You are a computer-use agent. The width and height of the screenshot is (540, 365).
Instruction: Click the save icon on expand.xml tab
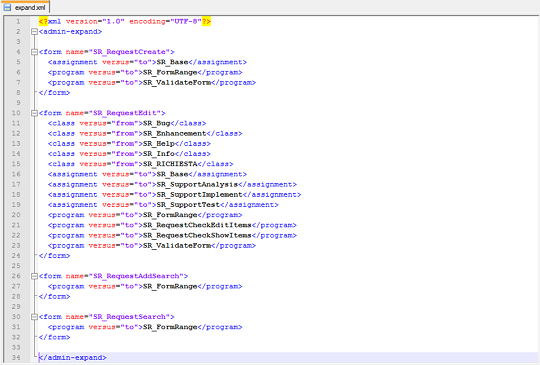click(7, 7)
